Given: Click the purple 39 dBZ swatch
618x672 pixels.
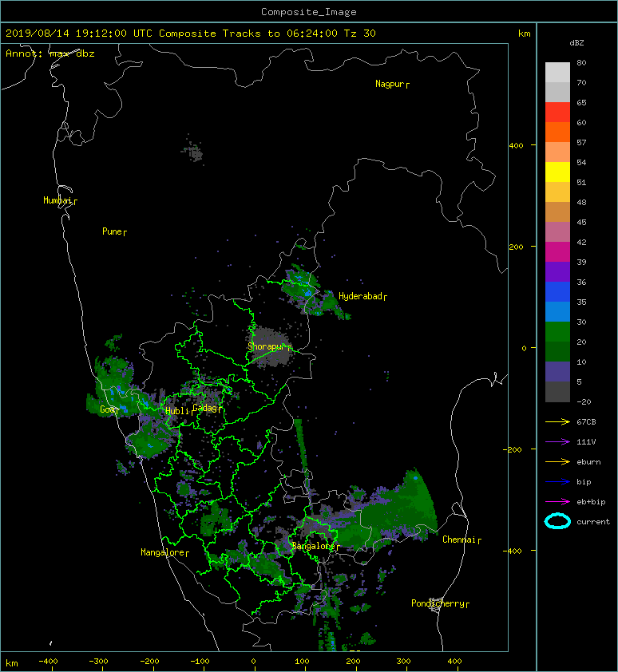Looking at the screenshot, I should [x=557, y=271].
